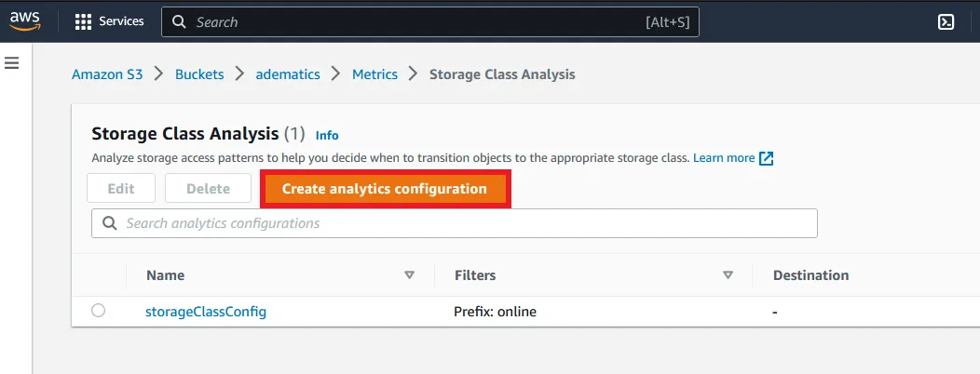Go to Amazon S3 breadcrumb
Viewport: 980px width, 374px height.
point(107,74)
